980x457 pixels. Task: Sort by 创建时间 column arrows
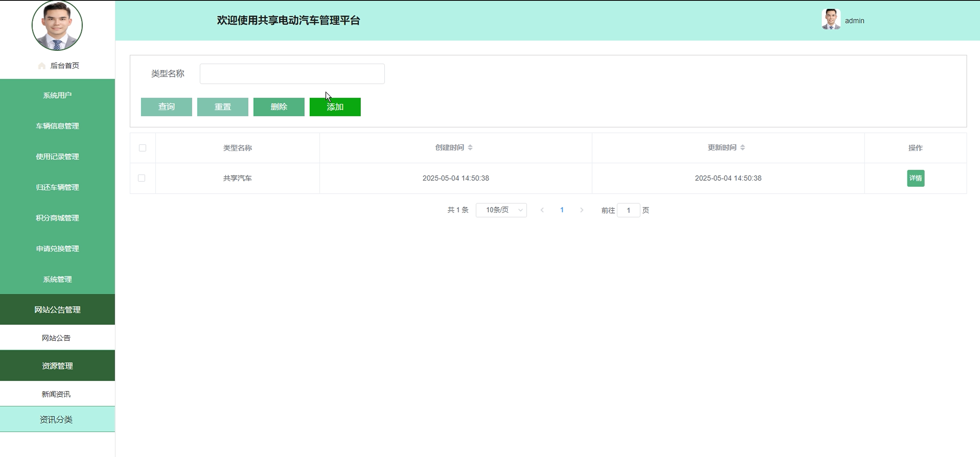coord(470,148)
